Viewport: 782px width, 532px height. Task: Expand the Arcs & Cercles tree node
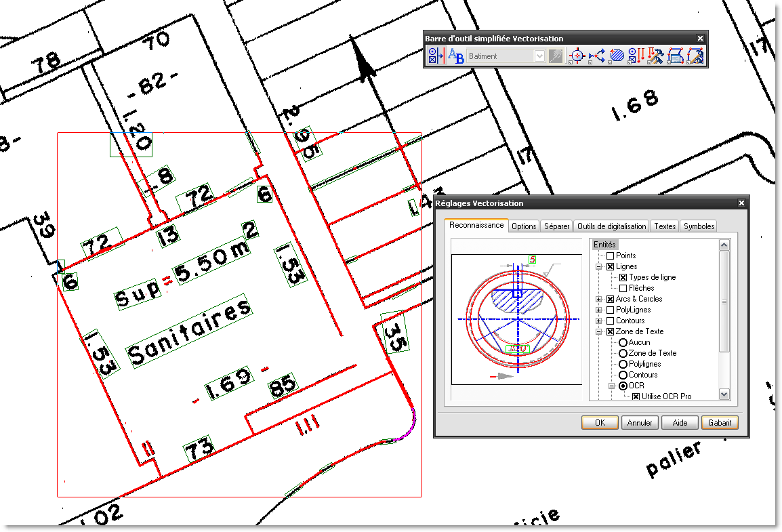click(598, 299)
